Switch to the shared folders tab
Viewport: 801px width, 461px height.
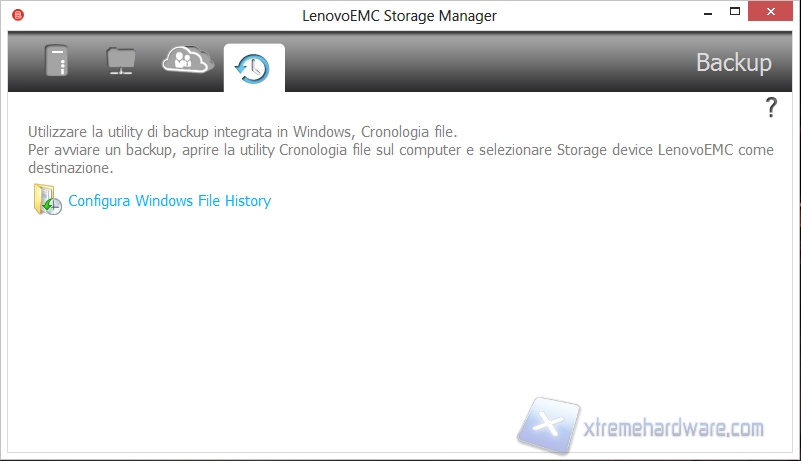tap(121, 62)
